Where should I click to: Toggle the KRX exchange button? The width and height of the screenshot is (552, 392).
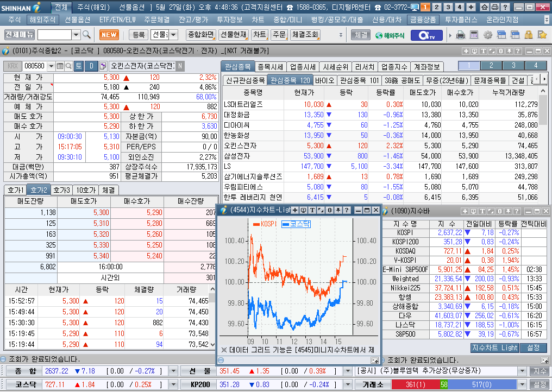click(12, 66)
